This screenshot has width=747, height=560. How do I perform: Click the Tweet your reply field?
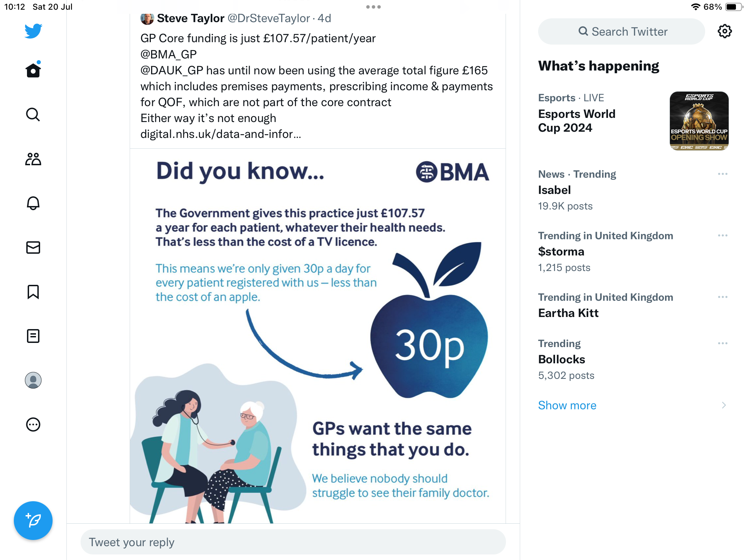(x=293, y=542)
